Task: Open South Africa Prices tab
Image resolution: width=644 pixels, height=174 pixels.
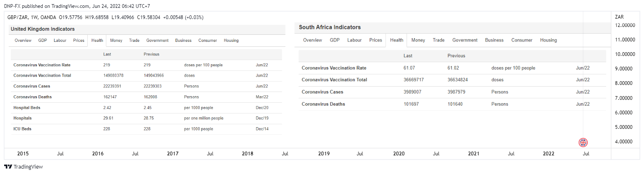Action: [376, 40]
